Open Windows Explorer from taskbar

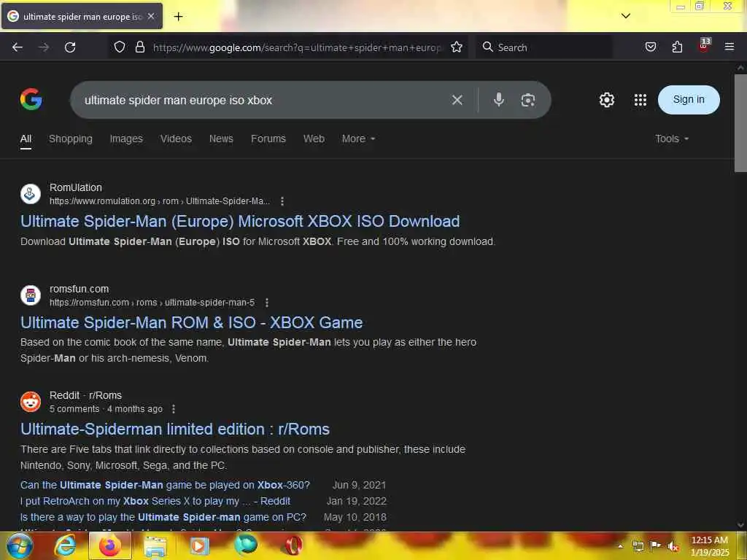(x=155, y=545)
